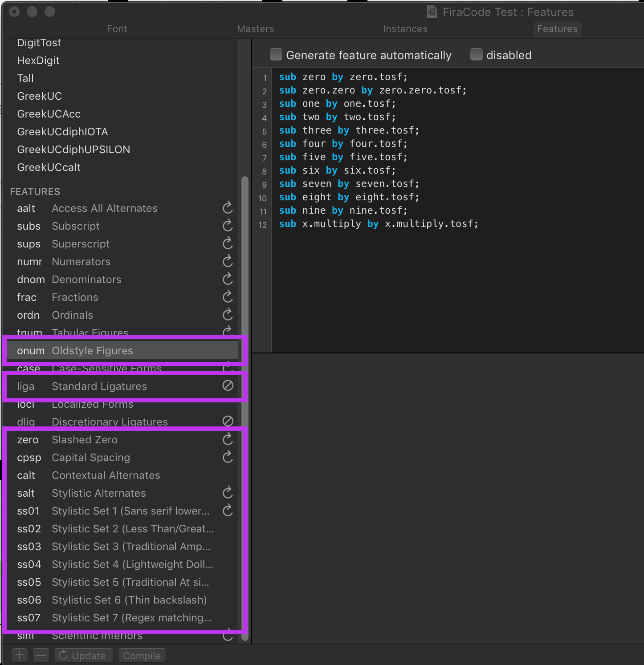
Task: Switch to the Instances tab
Action: 405,28
